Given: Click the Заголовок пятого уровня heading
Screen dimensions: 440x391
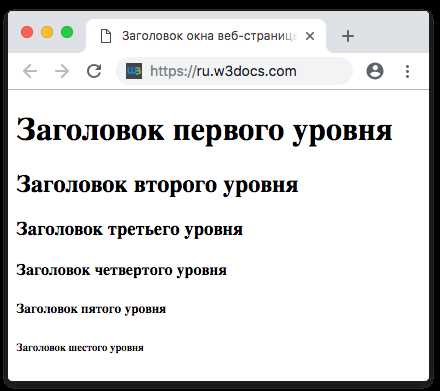Looking at the screenshot, I should [x=91, y=309].
